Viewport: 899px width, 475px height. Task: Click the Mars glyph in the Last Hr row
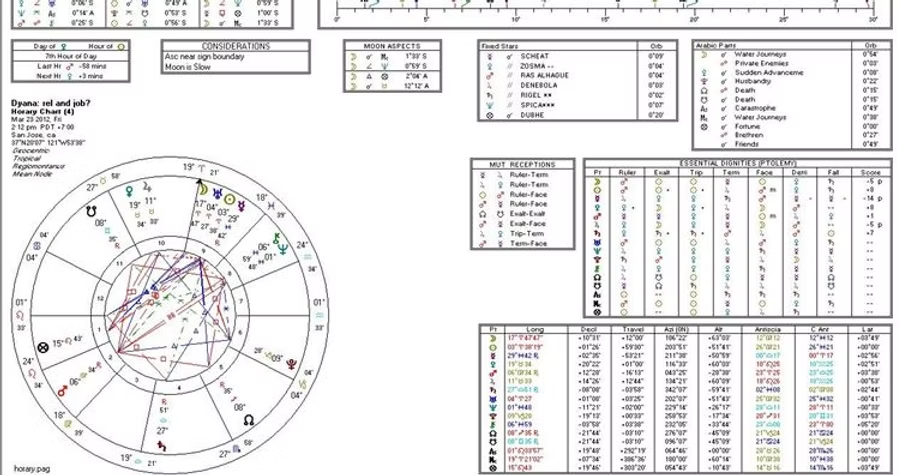point(69,66)
